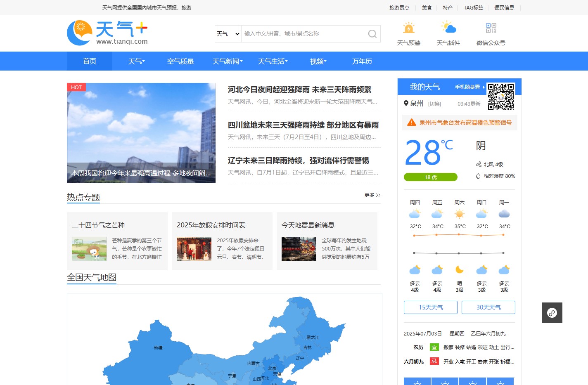Open 四川盆地未来三天强降雨 headline

click(303, 125)
